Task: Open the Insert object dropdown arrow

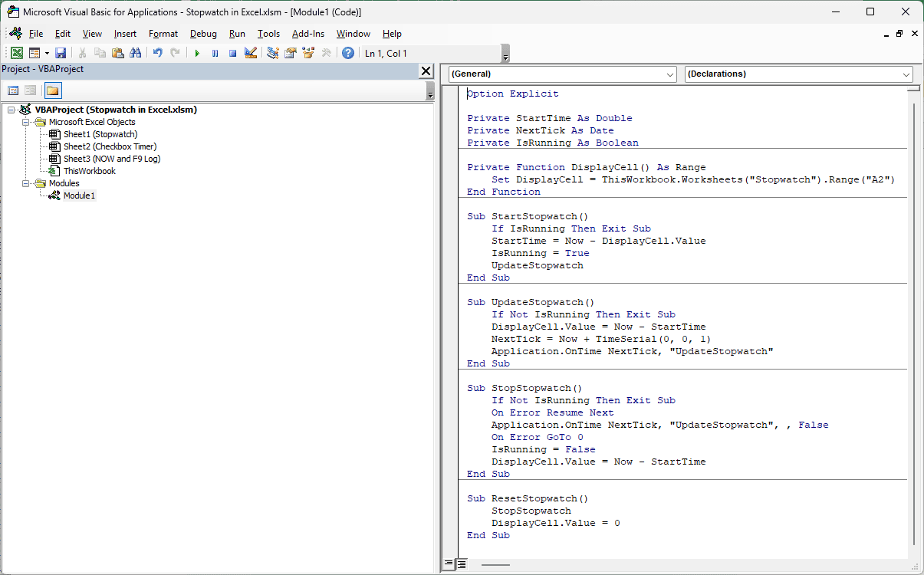Action: pos(47,53)
